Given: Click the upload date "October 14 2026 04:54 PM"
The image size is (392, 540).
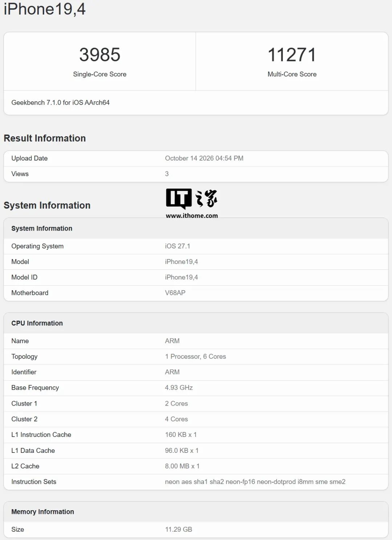Looking at the screenshot, I should pos(204,158).
